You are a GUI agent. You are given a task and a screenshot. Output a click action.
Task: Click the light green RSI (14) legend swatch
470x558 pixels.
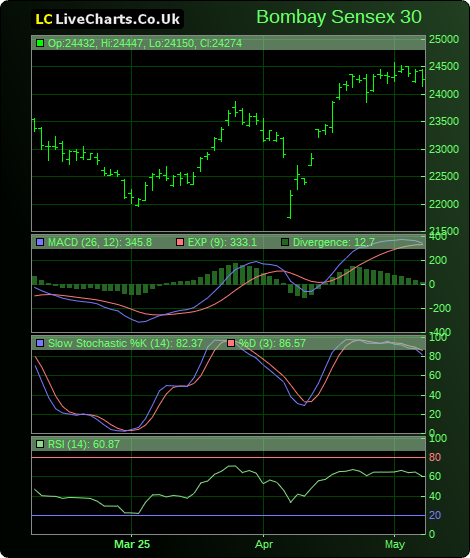click(x=40, y=444)
